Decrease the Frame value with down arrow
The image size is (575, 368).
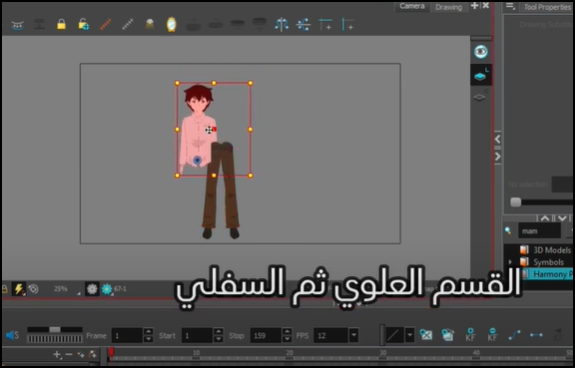[148, 339]
